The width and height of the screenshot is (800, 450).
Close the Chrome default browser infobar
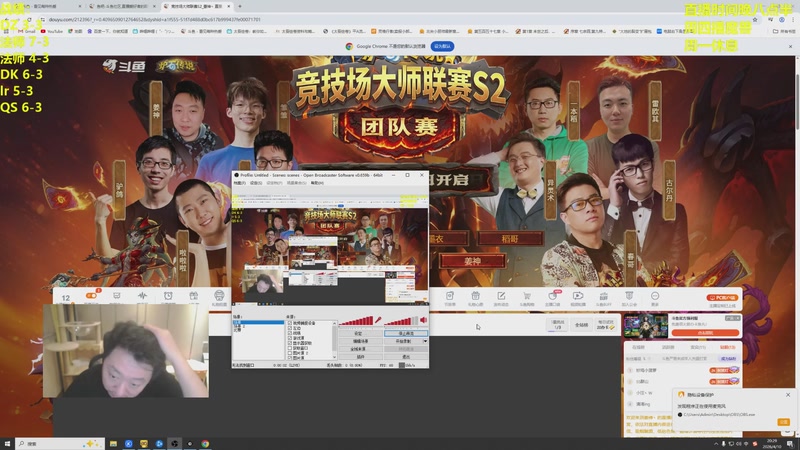(790, 46)
